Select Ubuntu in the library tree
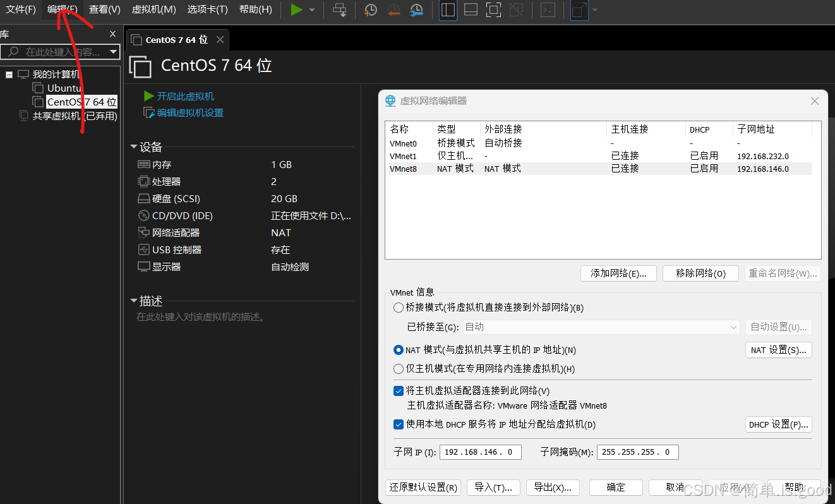Image resolution: width=835 pixels, height=504 pixels. pos(64,88)
